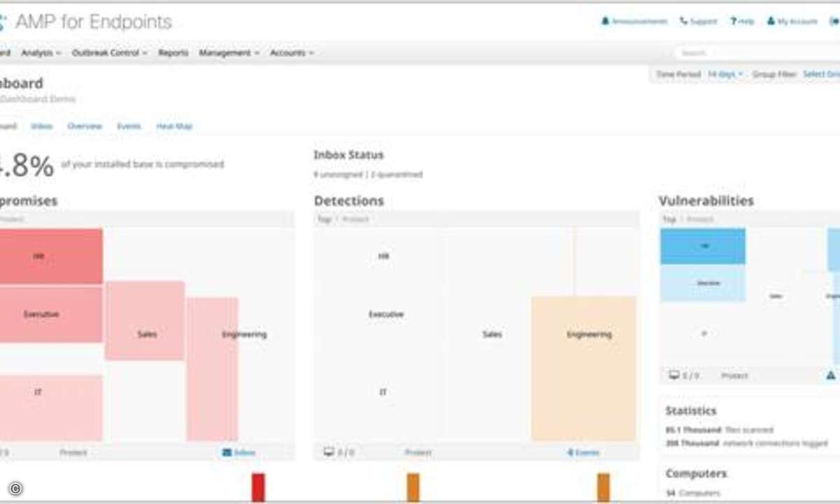Select the IT block in Vulnerabilities heat map

coord(703,334)
